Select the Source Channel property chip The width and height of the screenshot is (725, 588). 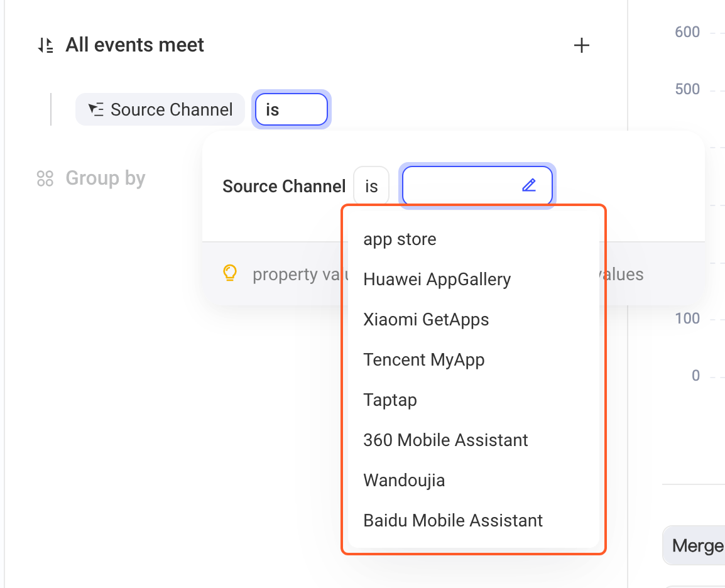click(x=160, y=109)
